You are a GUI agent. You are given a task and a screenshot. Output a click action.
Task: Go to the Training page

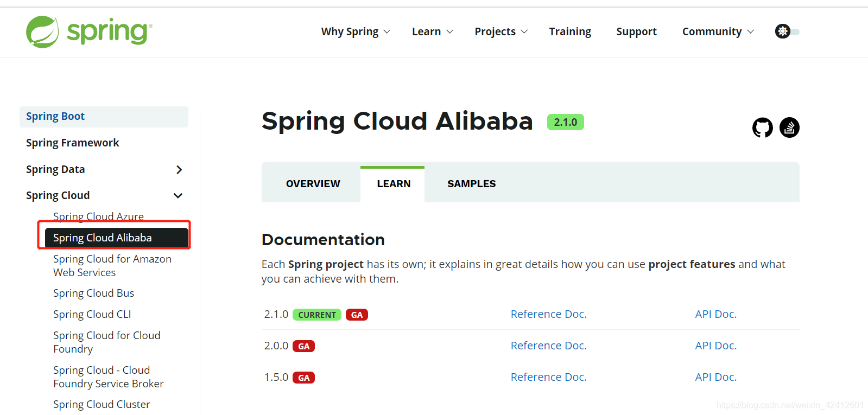click(x=570, y=31)
